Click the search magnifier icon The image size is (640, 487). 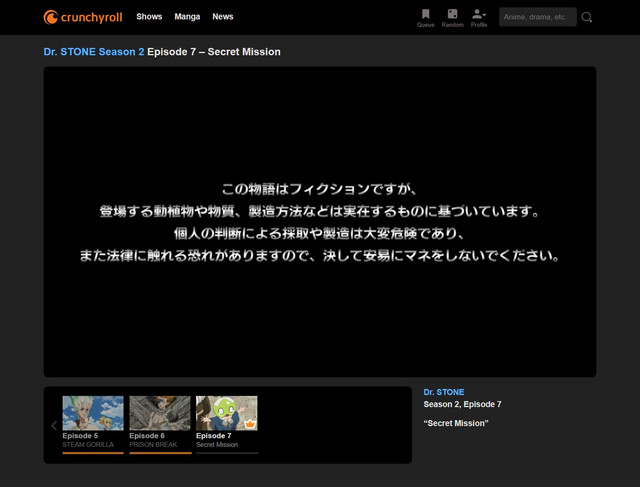coord(587,17)
